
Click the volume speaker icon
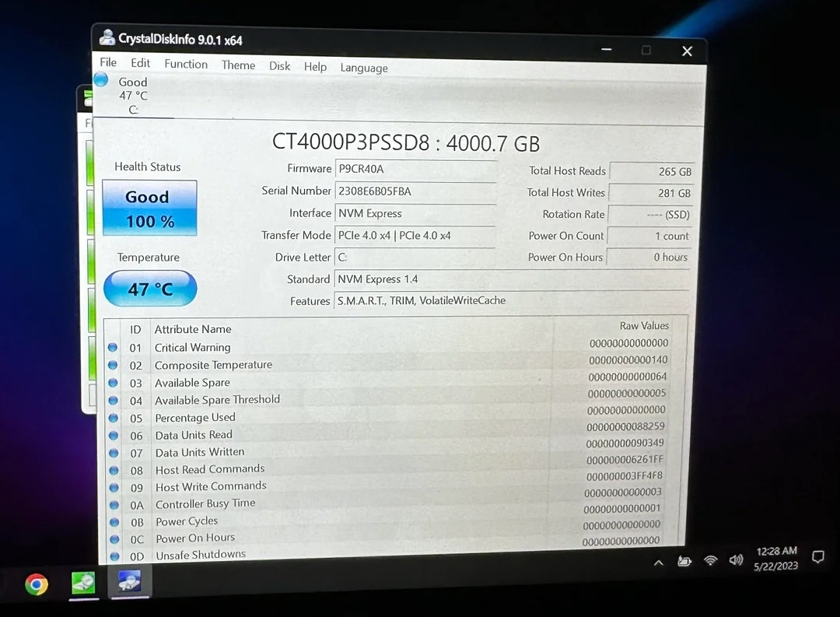[x=735, y=560]
